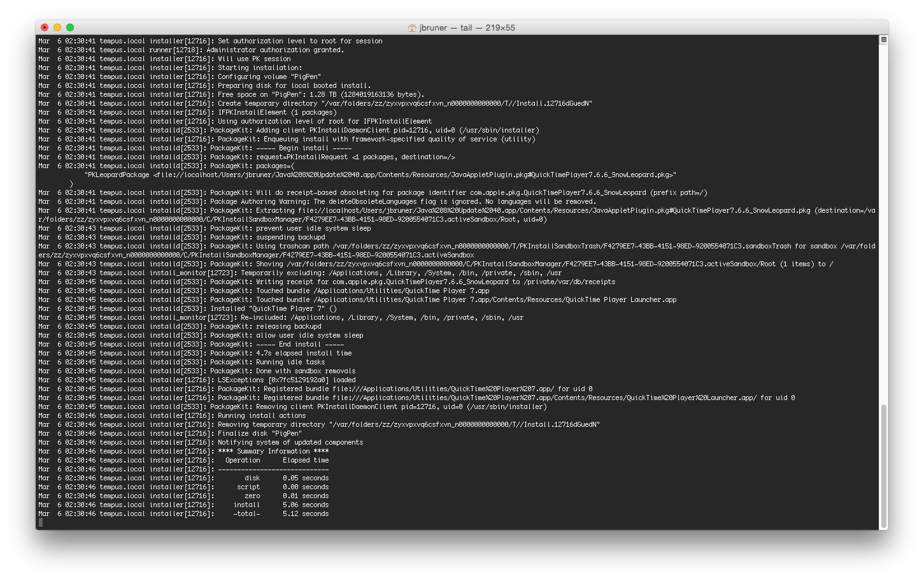
Task: Click 'Adding client PKInstallDaemonClient' log line
Action: [288, 130]
